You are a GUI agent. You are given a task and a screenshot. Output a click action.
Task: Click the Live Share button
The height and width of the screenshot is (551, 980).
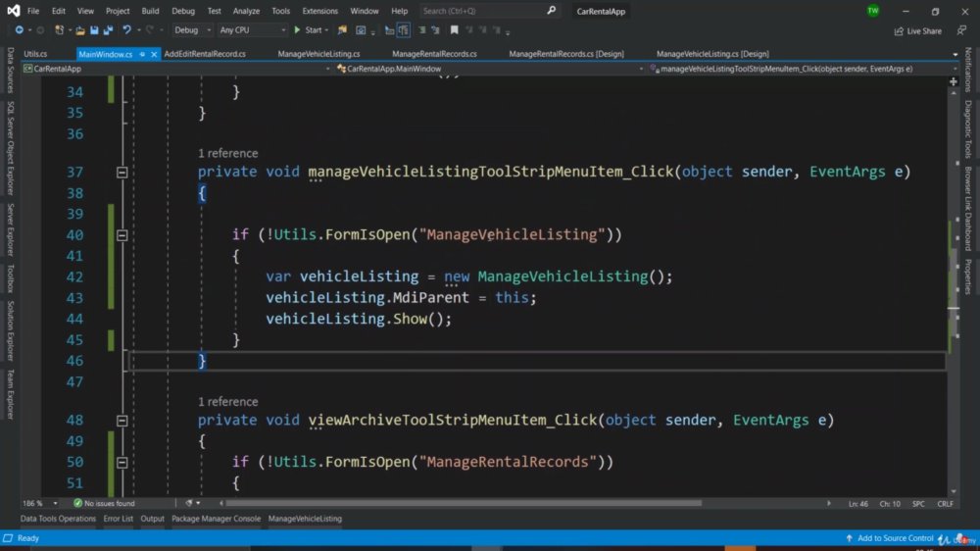click(917, 30)
